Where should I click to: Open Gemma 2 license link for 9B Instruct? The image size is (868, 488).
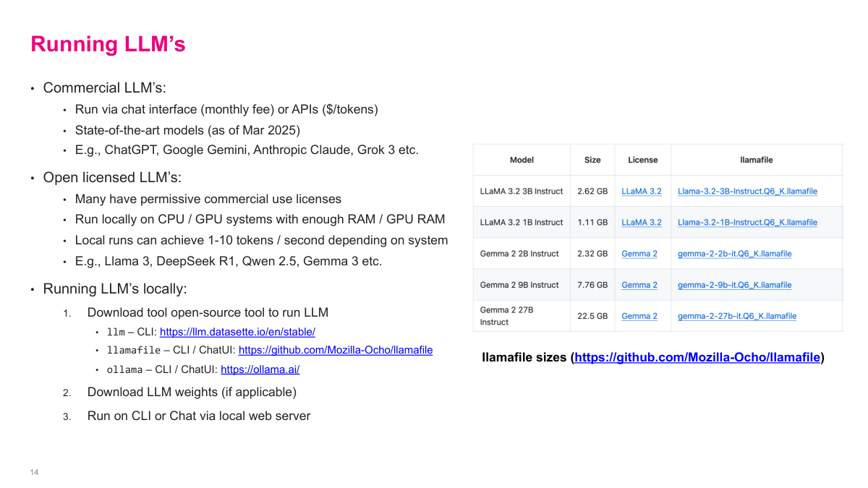coord(639,285)
